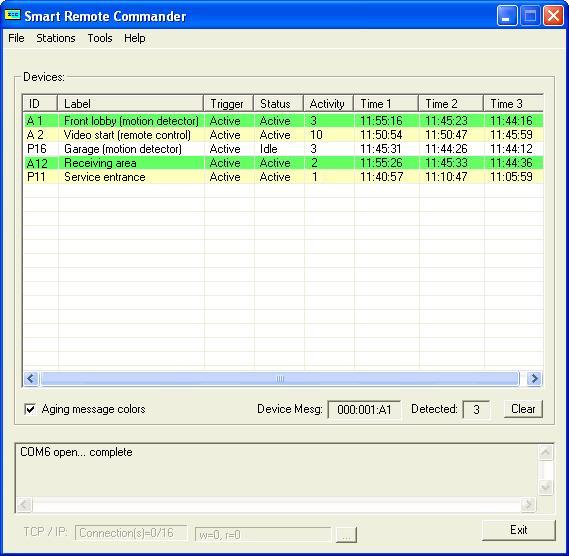
Task: Open the File menu
Action: [x=16, y=38]
